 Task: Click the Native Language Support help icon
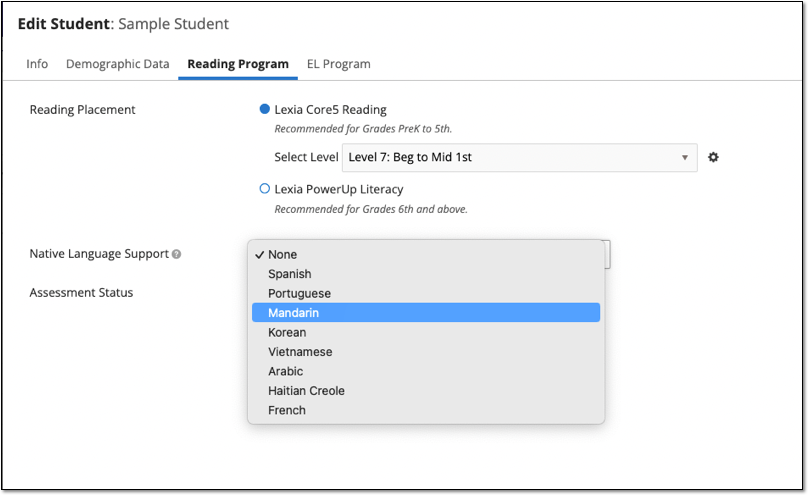click(177, 254)
